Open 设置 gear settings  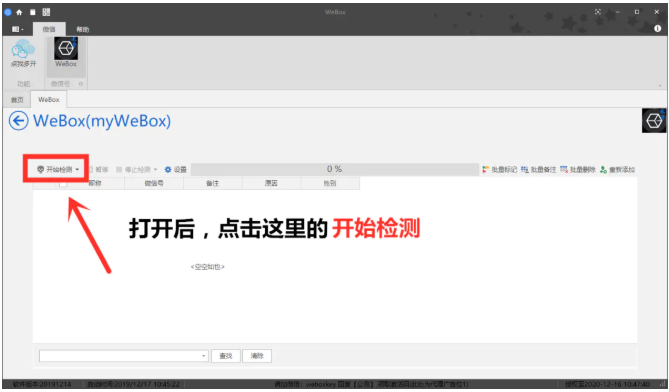176,169
